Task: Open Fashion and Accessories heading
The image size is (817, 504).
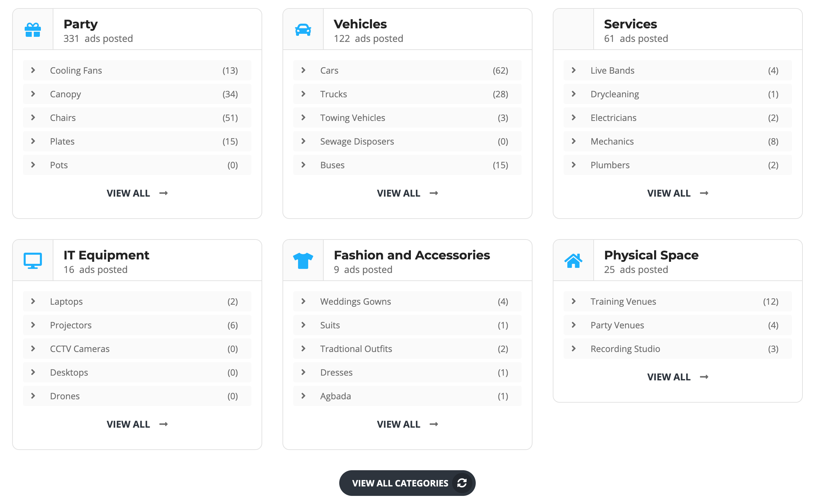Action: coord(412,255)
